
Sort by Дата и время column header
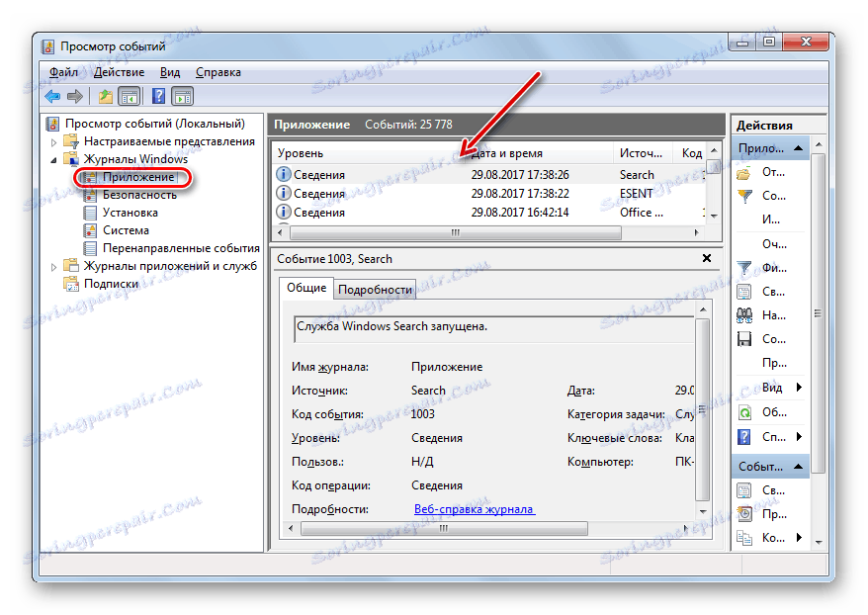tap(539, 153)
